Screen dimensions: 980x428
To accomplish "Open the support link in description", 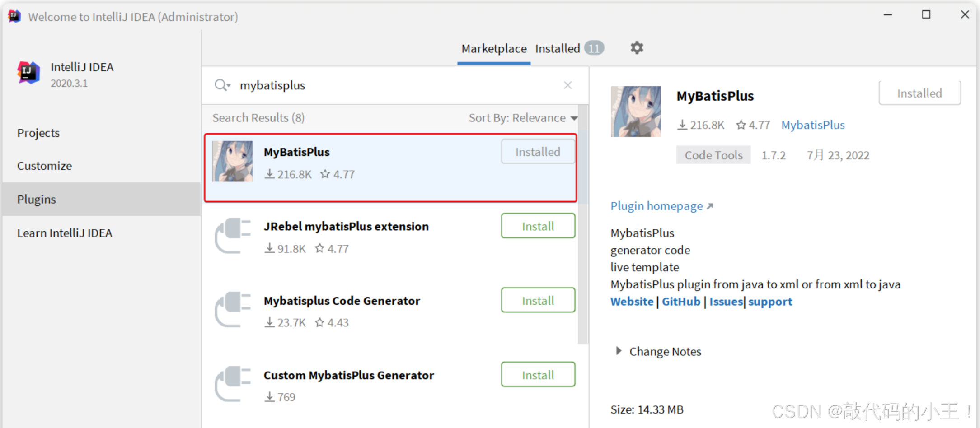I will click(770, 302).
